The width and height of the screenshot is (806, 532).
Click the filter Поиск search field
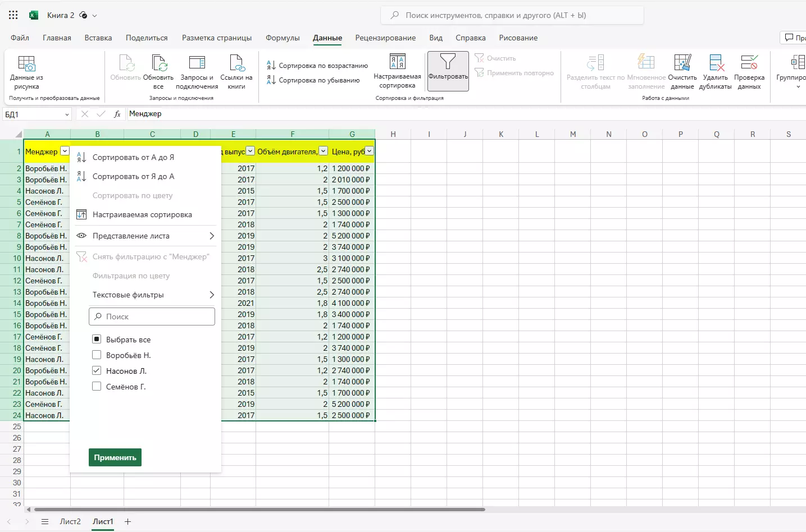point(152,317)
